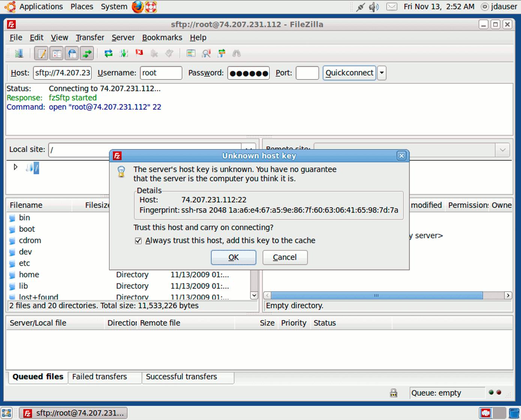Toggle the message log display
The width and height of the screenshot is (521, 420).
pyautogui.click(x=41, y=53)
